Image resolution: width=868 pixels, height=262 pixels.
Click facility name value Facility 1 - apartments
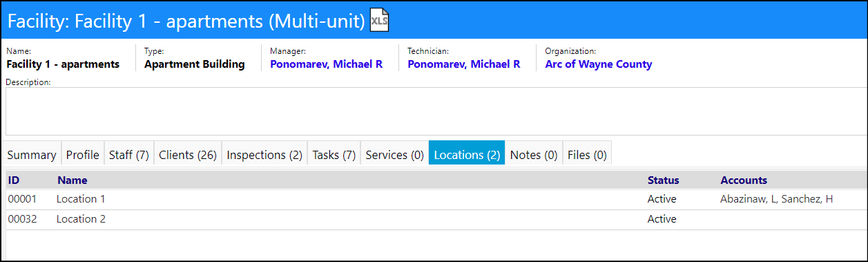click(63, 64)
